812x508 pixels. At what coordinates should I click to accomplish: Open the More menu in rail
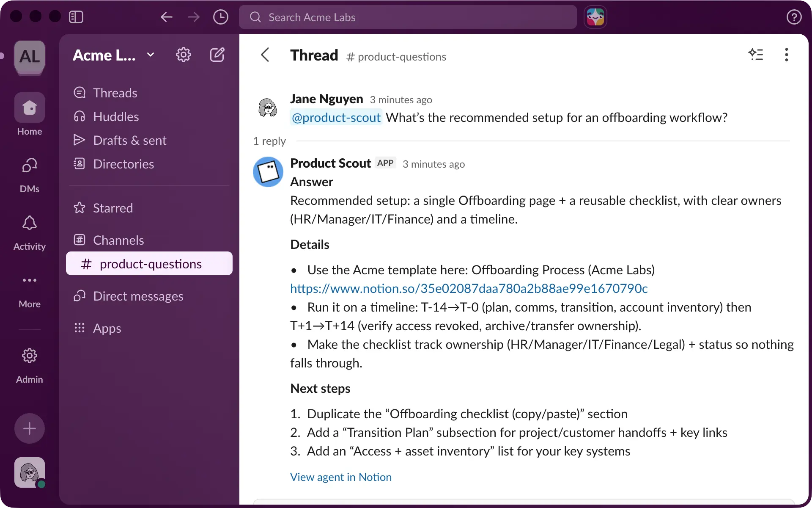(30, 290)
